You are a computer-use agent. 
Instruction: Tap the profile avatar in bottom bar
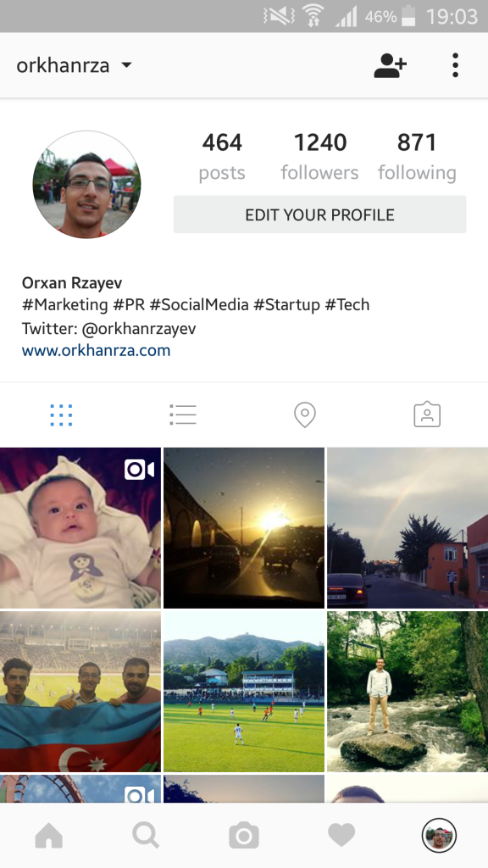[440, 835]
